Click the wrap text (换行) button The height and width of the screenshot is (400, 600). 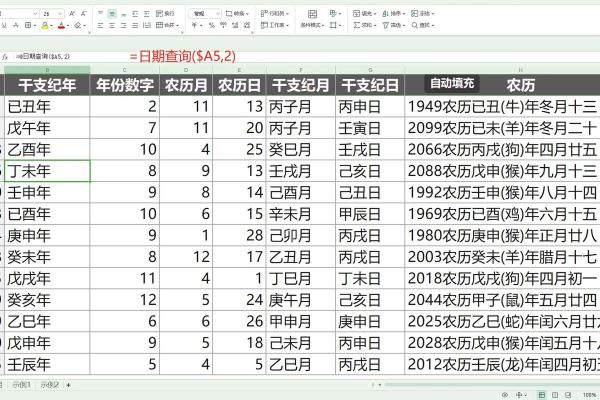pos(165,14)
